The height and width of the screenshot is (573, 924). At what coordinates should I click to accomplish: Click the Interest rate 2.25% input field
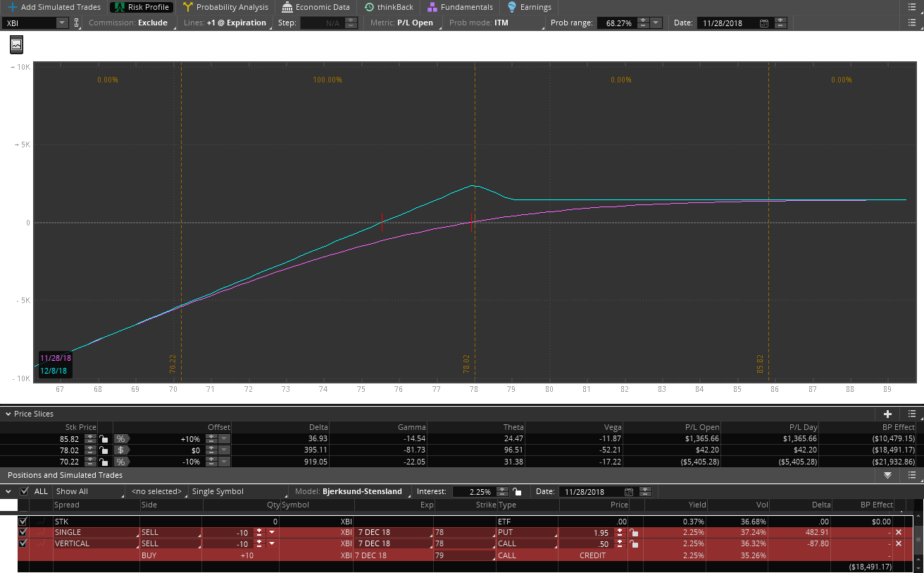tap(471, 491)
